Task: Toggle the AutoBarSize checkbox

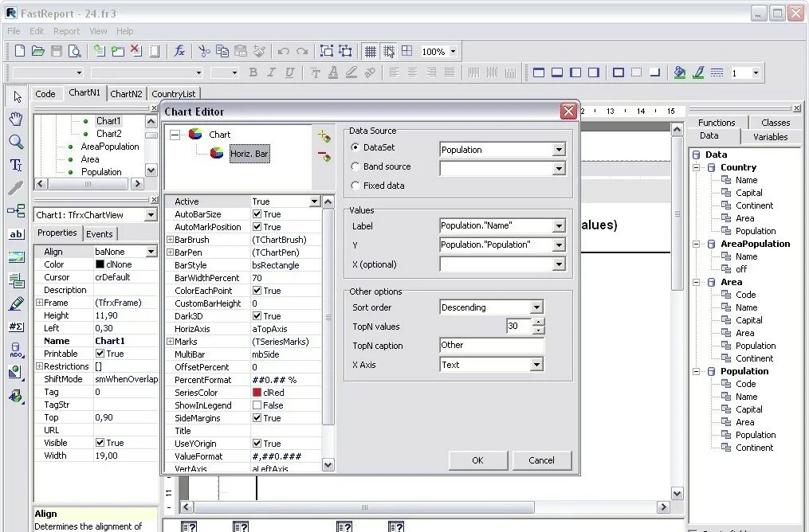Action: tap(257, 214)
